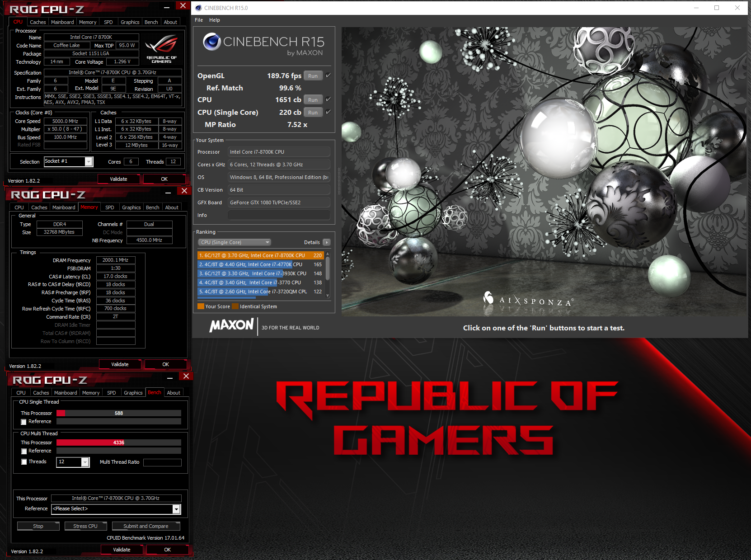The height and width of the screenshot is (560, 751).
Task: Click the GFX Board field GeForce GTX 1080 Ti
Action: [279, 202]
